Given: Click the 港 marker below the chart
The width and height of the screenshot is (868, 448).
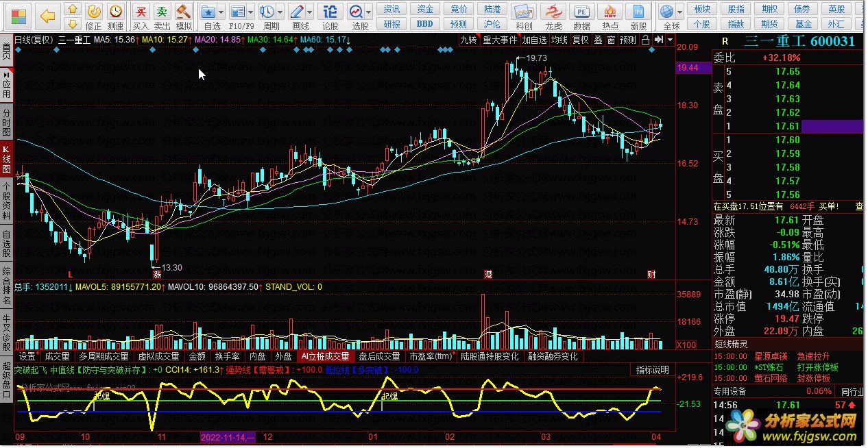Looking at the screenshot, I should tap(488, 274).
